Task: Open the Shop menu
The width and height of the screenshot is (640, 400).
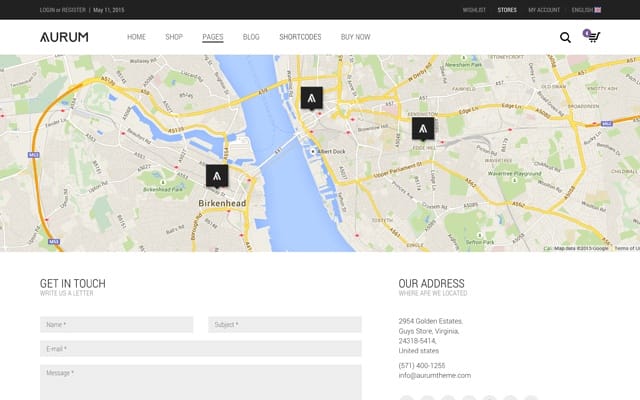Action: [174, 37]
